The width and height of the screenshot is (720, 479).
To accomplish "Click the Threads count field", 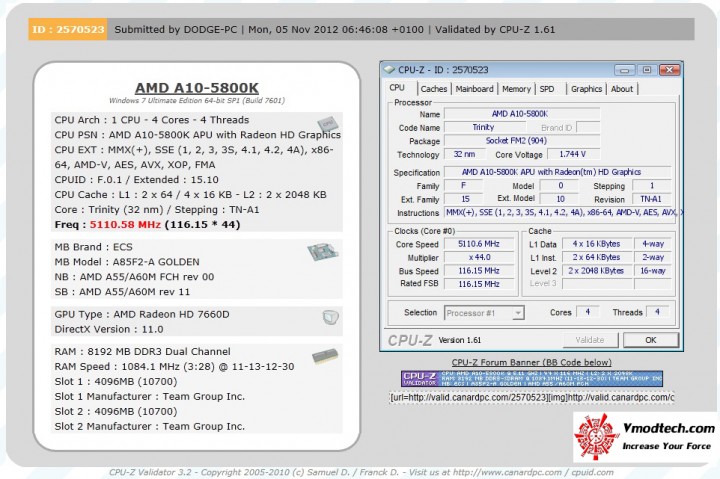I will pyautogui.click(x=658, y=312).
